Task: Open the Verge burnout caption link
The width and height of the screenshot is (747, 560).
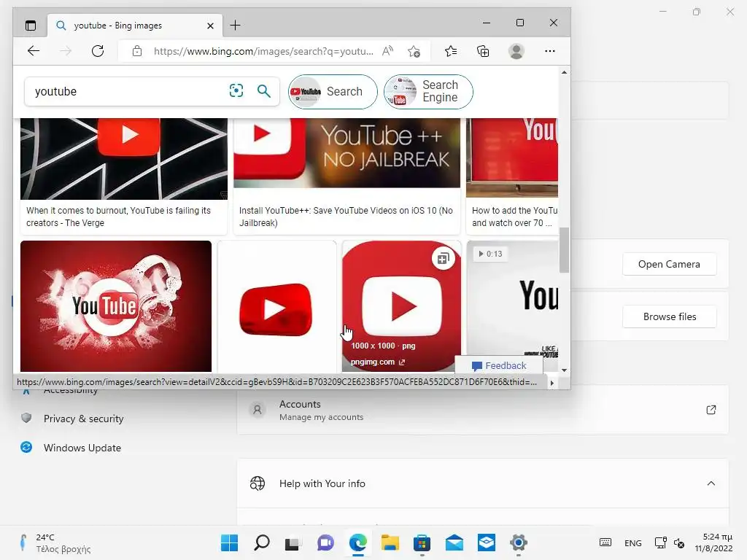Action: (118, 217)
